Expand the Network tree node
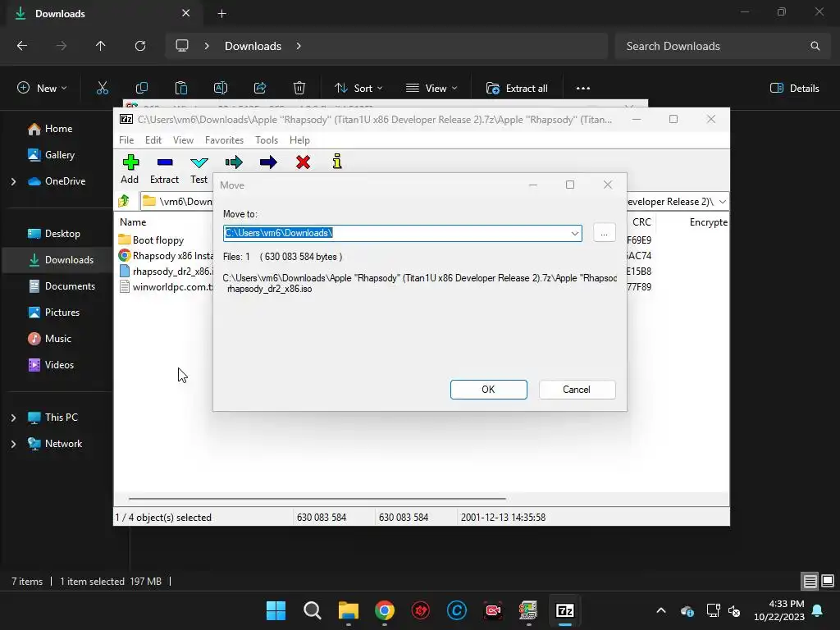 (13, 444)
